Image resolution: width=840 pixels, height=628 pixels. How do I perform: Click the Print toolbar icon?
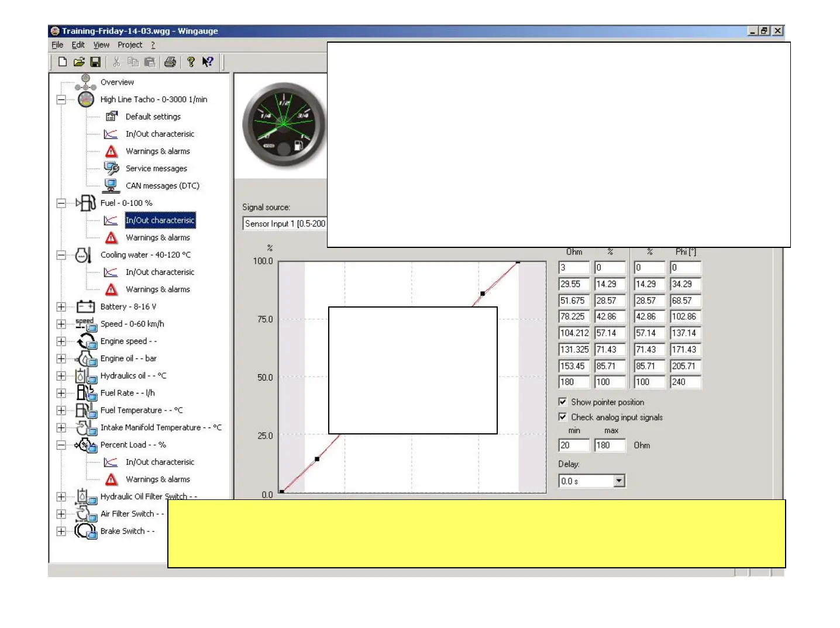point(170,62)
